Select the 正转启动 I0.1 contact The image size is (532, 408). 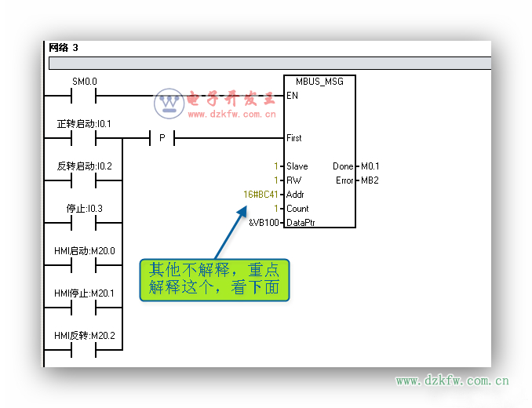[x=84, y=138]
